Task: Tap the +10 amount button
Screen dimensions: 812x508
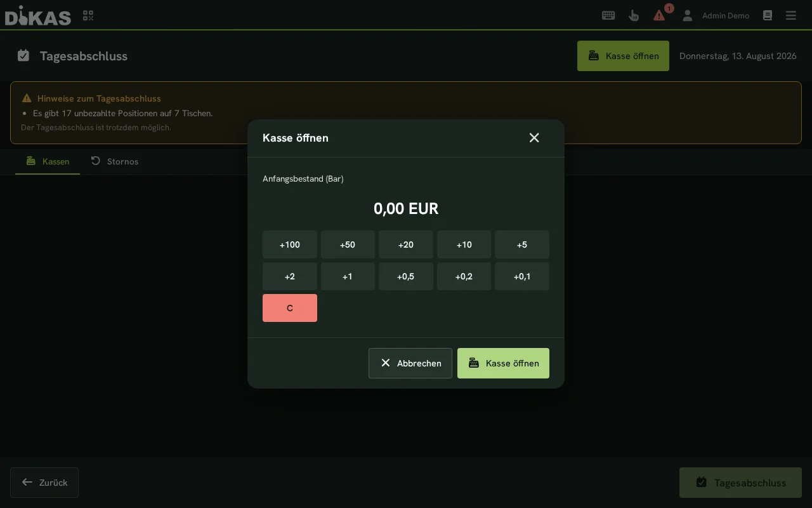Action: (464, 244)
